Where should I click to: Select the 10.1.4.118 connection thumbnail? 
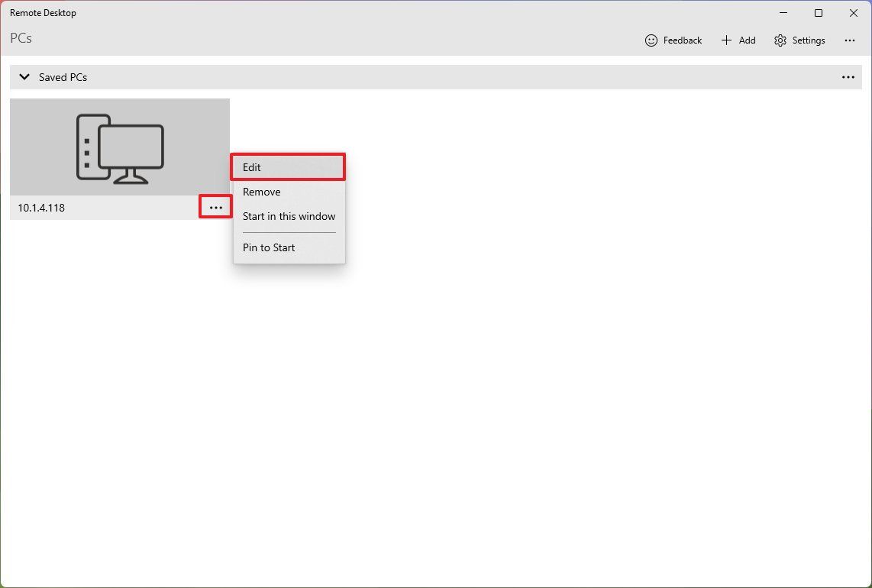click(x=120, y=147)
